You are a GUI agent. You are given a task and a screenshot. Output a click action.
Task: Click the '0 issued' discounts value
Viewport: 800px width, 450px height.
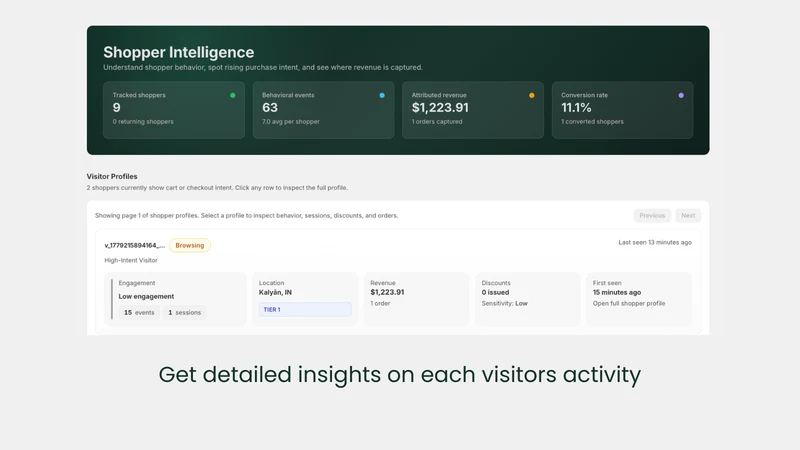(495, 292)
